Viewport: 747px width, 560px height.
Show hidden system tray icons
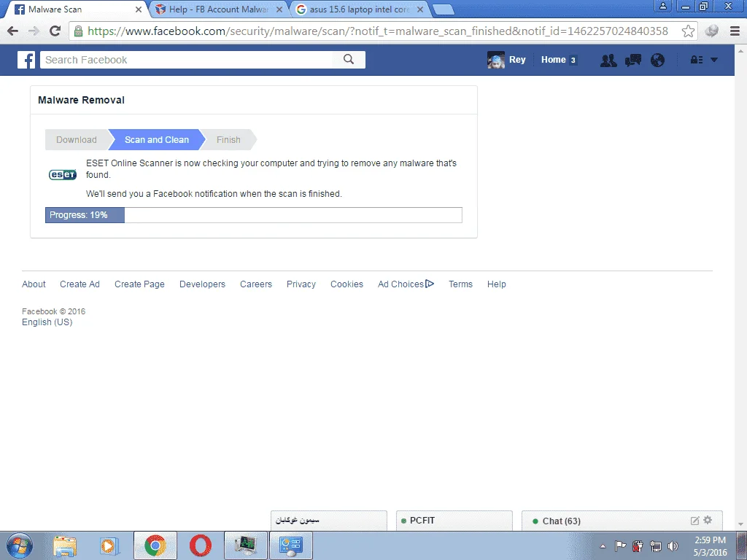pos(603,546)
